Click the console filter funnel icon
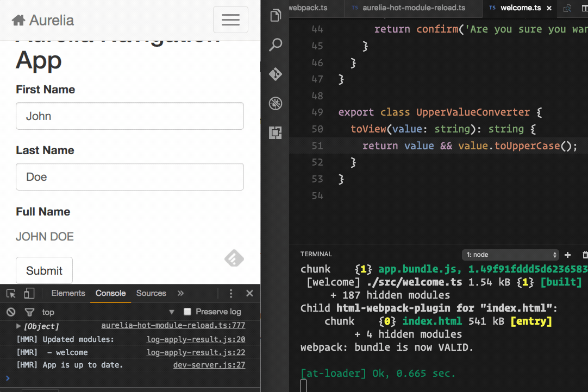The image size is (588, 392). (x=29, y=312)
